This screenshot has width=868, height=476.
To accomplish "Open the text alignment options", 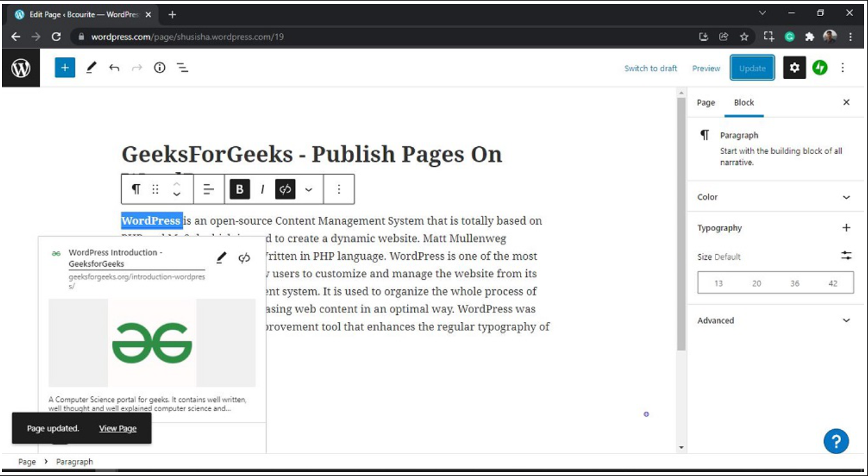I will coord(208,189).
